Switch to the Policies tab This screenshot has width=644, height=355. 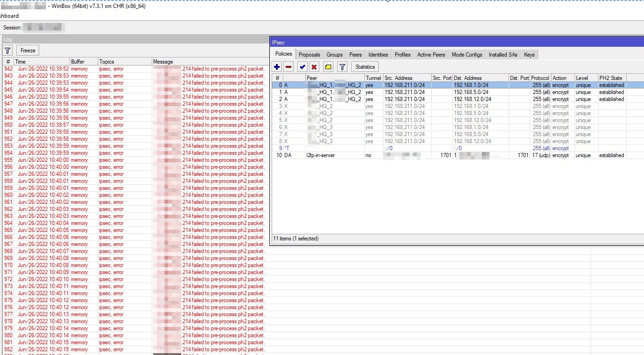284,54
